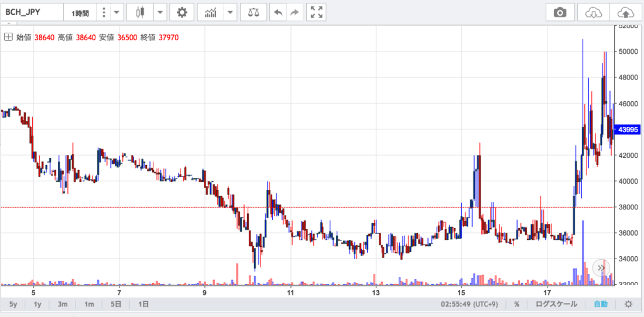644x317 pixels.
Task: Click the 17 date axis label
Action: point(547,292)
